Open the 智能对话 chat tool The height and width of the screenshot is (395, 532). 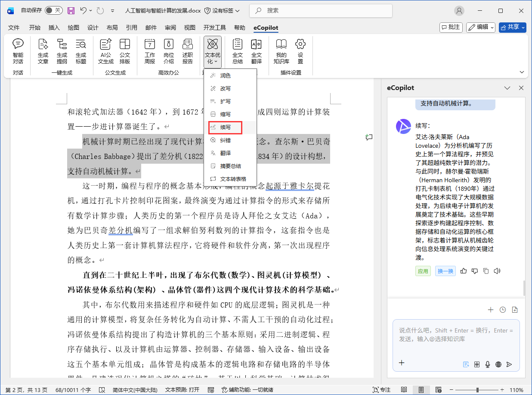[18, 51]
